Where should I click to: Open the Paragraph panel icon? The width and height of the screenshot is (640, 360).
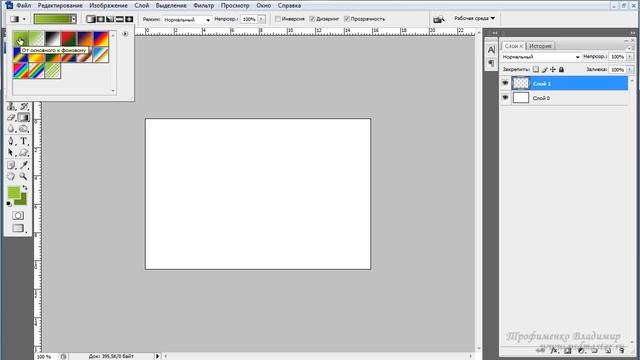point(491,63)
